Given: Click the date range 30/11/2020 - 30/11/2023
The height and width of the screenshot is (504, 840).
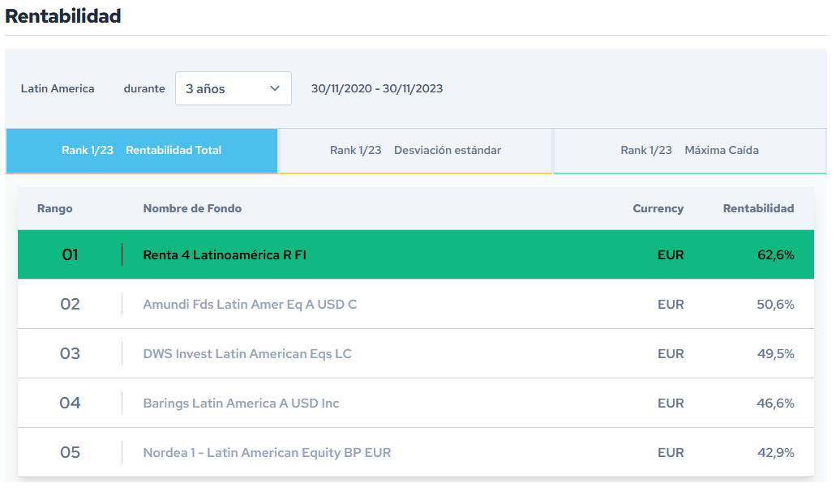Looking at the screenshot, I should (x=377, y=88).
